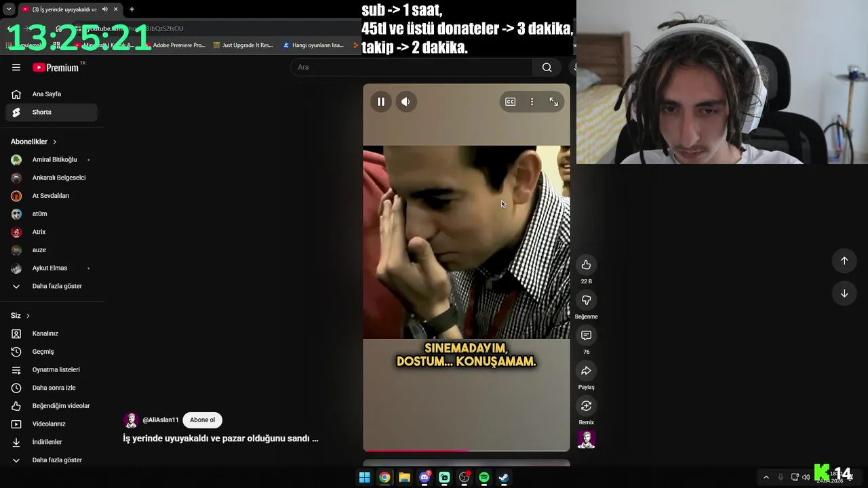Open the comments with 76 replies
This screenshot has height=488, width=868.
tap(587, 335)
